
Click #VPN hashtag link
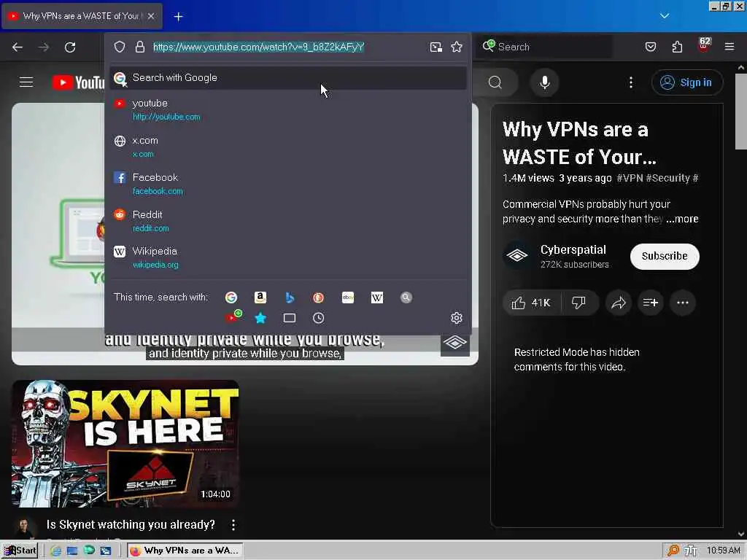[x=630, y=178]
